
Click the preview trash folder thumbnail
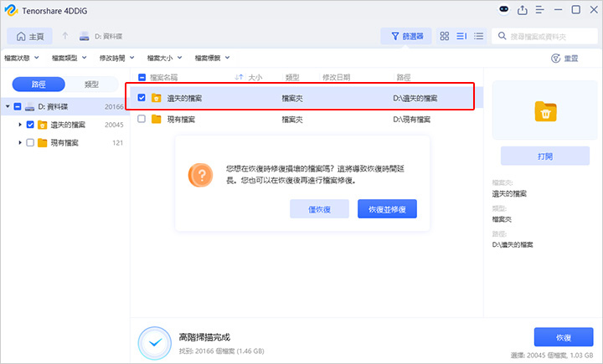[545, 111]
